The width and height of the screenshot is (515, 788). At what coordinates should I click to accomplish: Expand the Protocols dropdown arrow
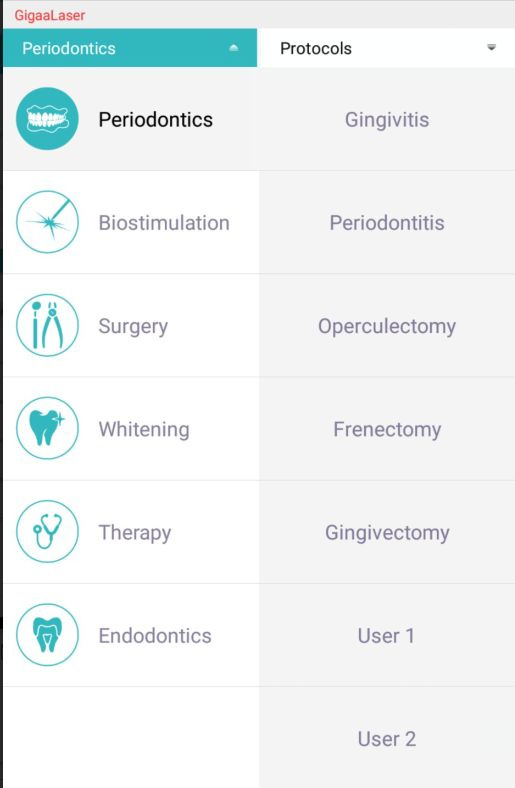(491, 48)
